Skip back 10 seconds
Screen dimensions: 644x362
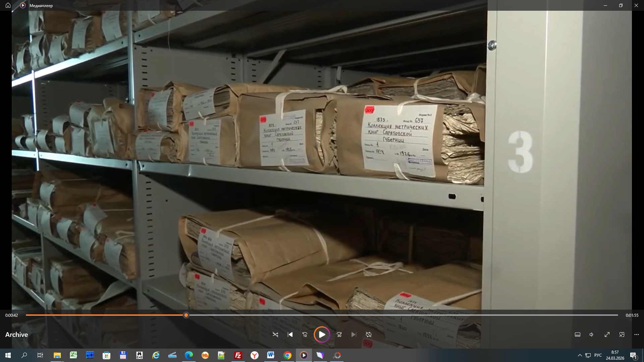point(305,335)
